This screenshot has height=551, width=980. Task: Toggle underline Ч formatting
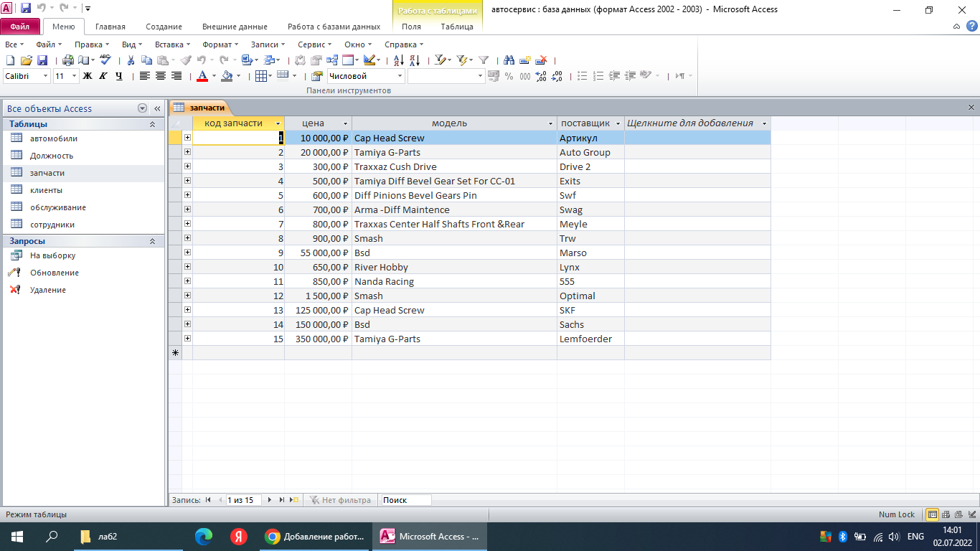[119, 76]
